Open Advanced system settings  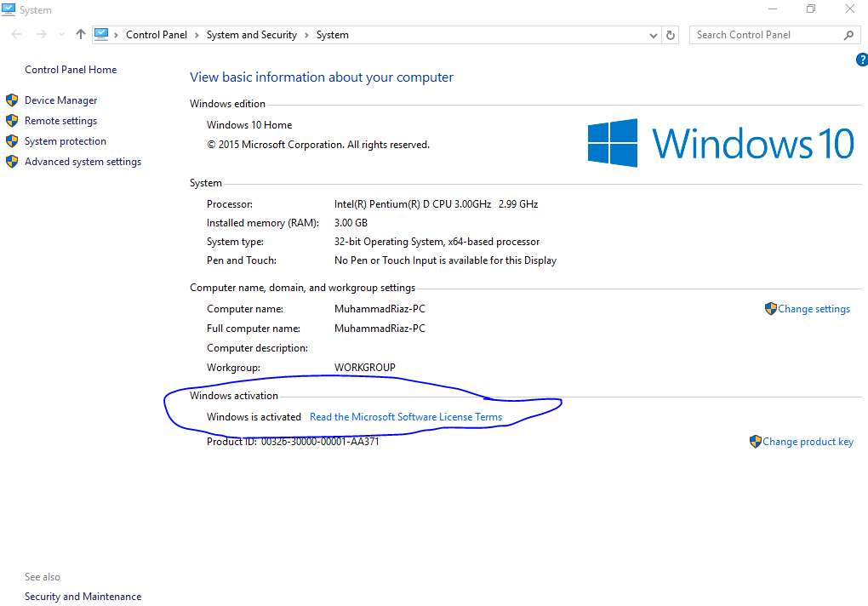tap(83, 162)
